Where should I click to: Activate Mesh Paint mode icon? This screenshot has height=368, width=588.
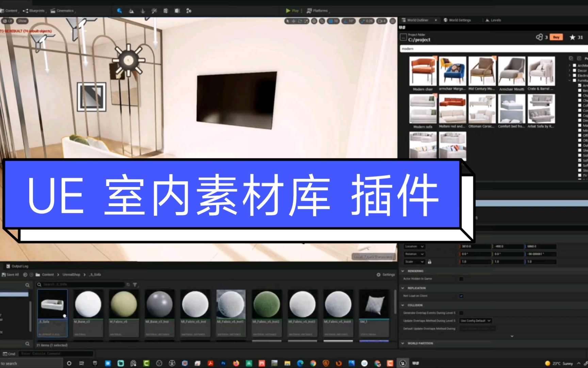154,11
